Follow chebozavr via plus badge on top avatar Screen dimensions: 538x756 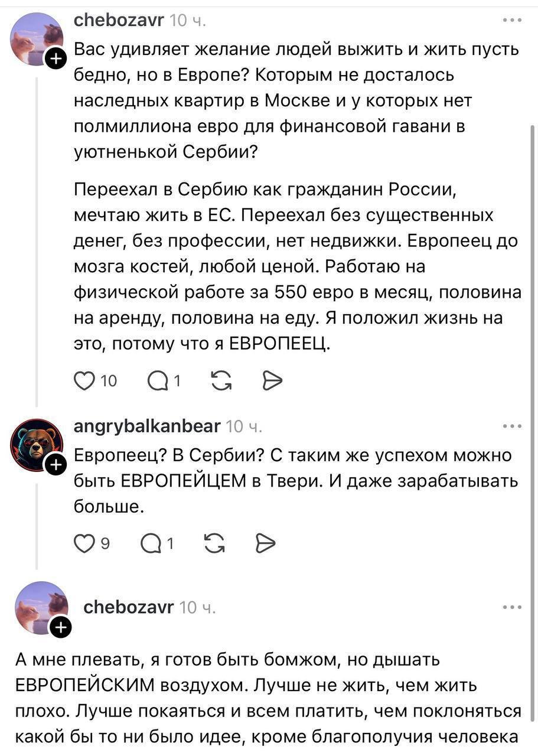click(56, 59)
